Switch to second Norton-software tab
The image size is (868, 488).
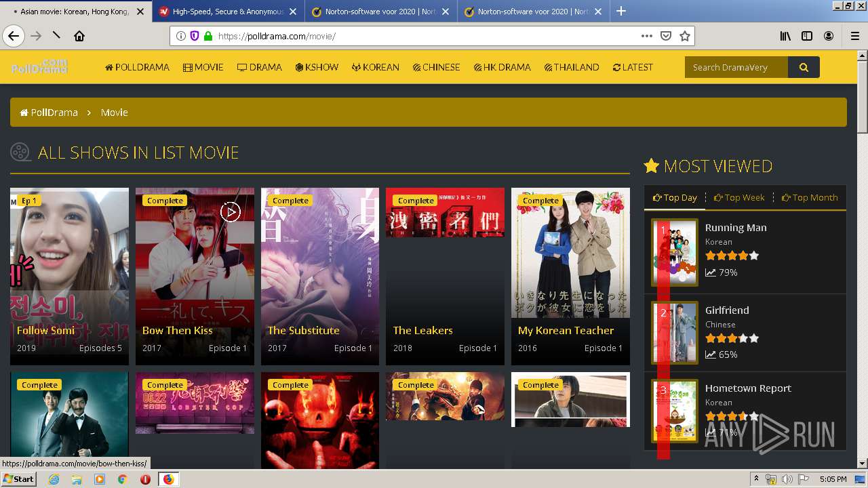tap(534, 12)
